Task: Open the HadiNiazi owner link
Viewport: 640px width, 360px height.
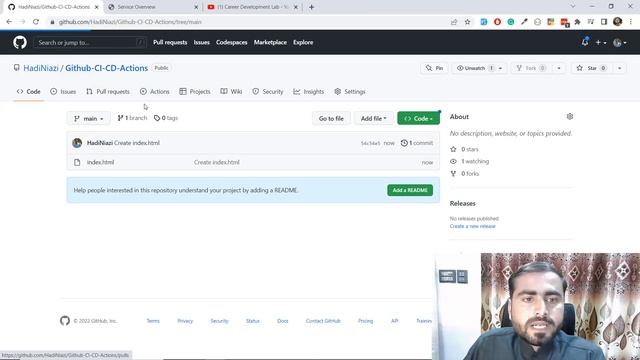Action: (41, 68)
